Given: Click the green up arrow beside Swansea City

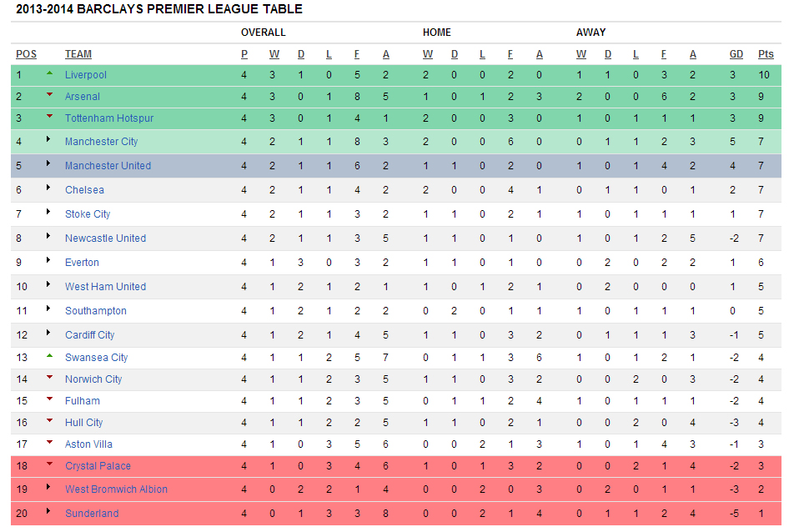Looking at the screenshot, I should (x=49, y=355).
